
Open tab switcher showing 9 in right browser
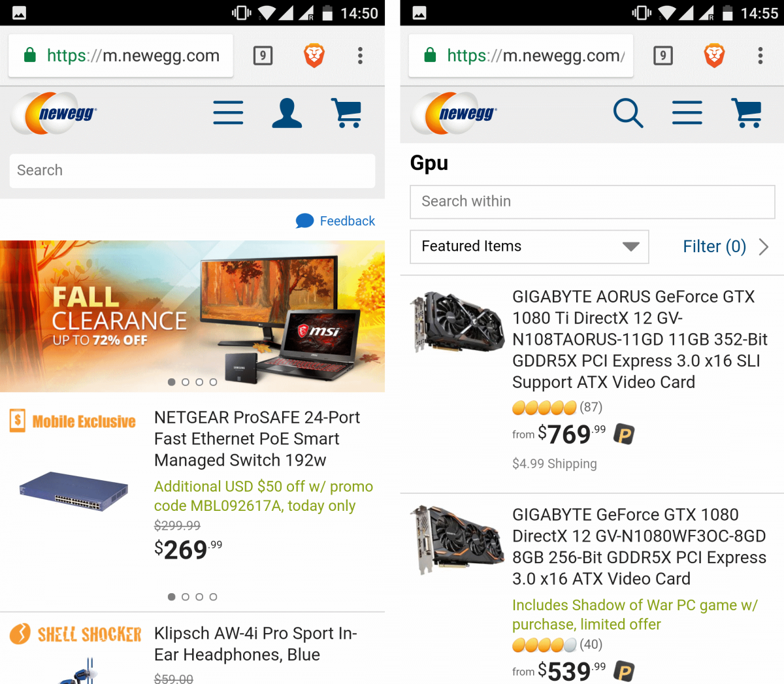pos(662,56)
